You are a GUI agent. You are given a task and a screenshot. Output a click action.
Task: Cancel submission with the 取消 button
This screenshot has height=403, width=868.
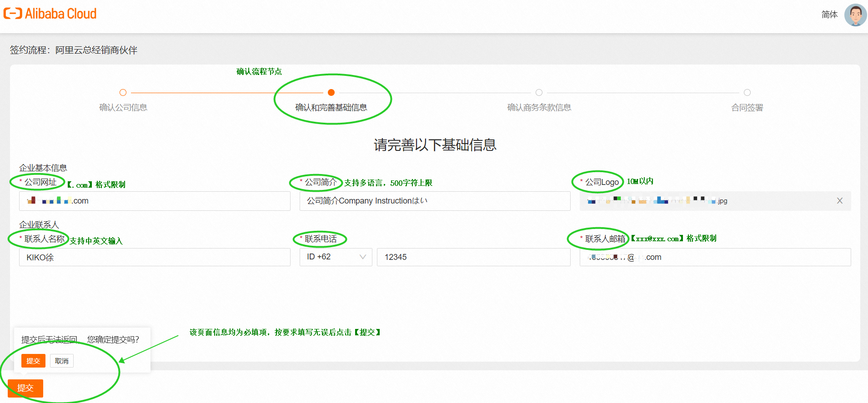pos(62,361)
